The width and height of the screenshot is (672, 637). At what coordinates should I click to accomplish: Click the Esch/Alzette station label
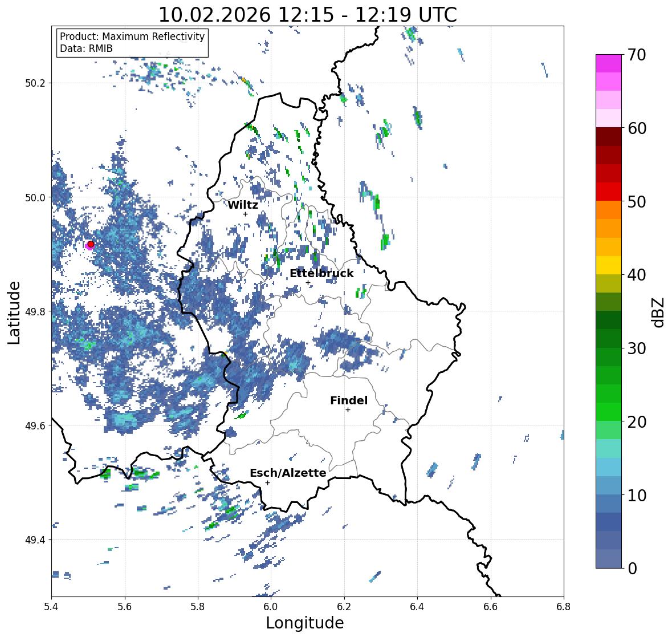288,473
